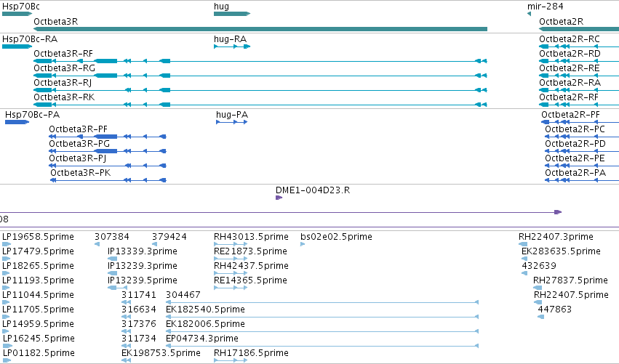This screenshot has width=619, height=364.
Task: Select protein Octbeta3R-PJ
Action: [77, 158]
